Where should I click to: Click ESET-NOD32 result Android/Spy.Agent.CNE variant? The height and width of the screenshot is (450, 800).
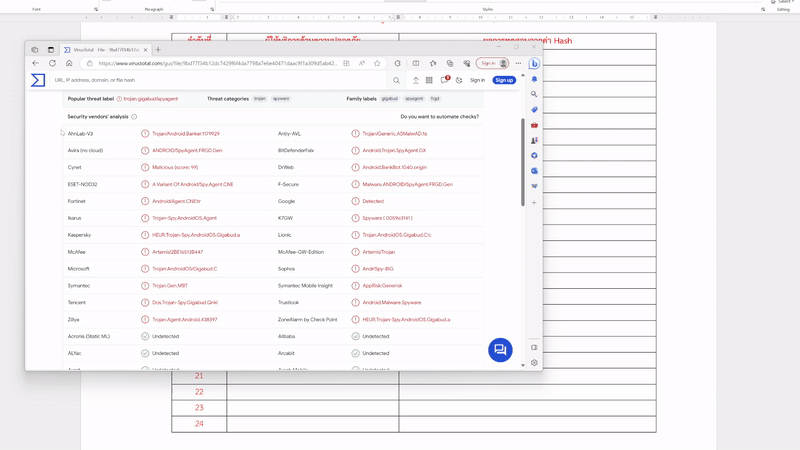coord(193,185)
